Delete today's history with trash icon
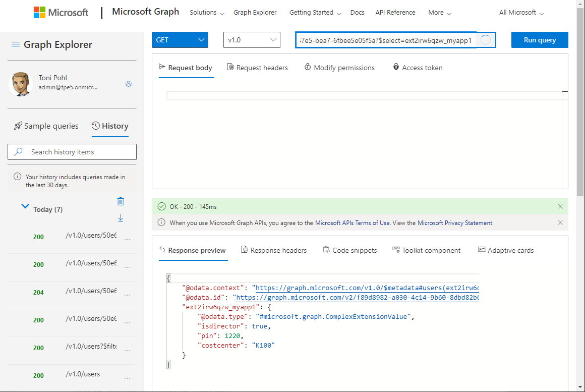585x392 pixels. tap(121, 202)
